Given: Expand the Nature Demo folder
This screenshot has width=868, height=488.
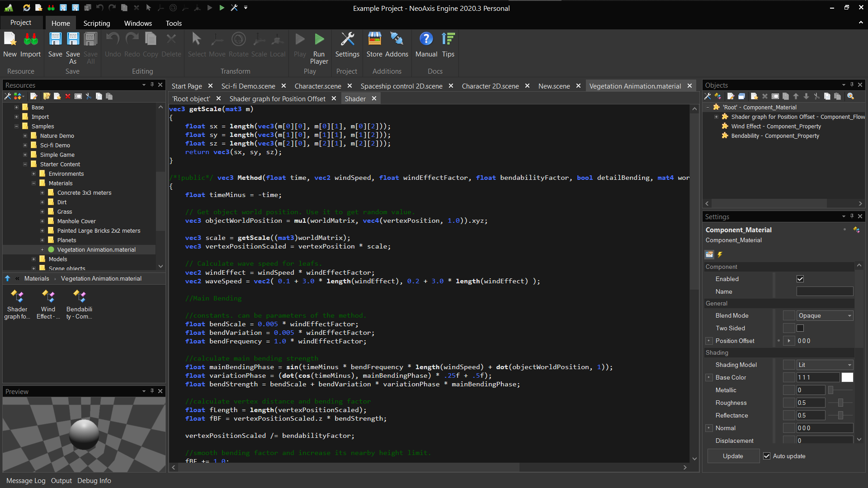Looking at the screenshot, I should pos(25,136).
